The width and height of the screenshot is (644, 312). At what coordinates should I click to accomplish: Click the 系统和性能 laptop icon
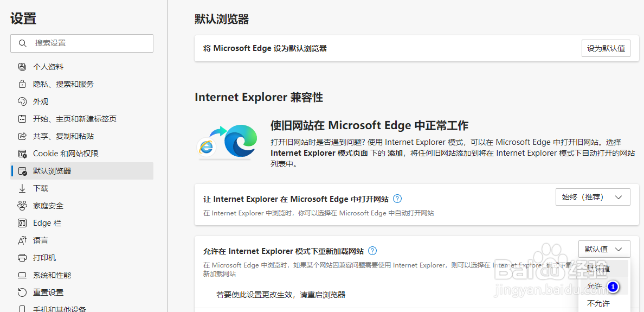point(22,275)
